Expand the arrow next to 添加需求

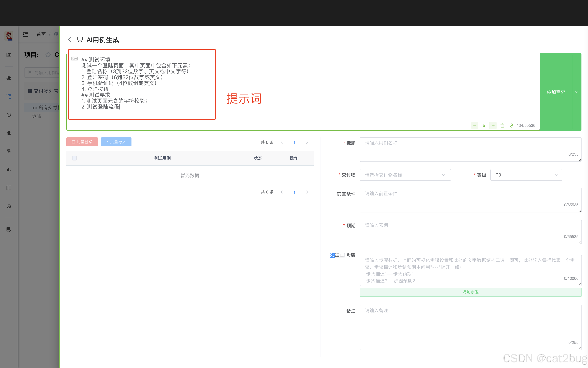coord(577,92)
